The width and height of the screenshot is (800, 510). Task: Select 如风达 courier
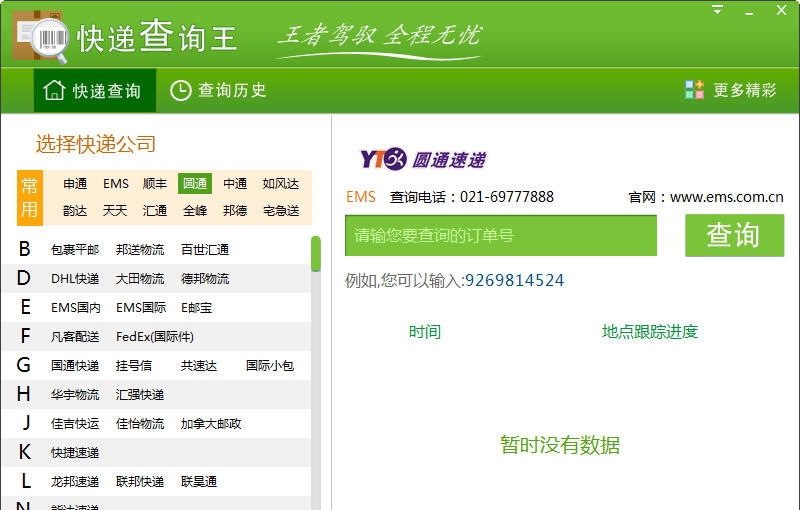[x=281, y=184]
